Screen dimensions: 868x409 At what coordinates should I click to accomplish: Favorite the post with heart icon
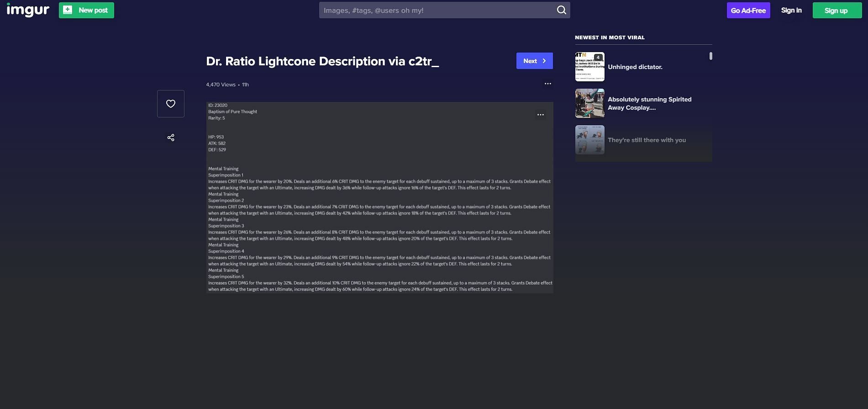coord(171,104)
